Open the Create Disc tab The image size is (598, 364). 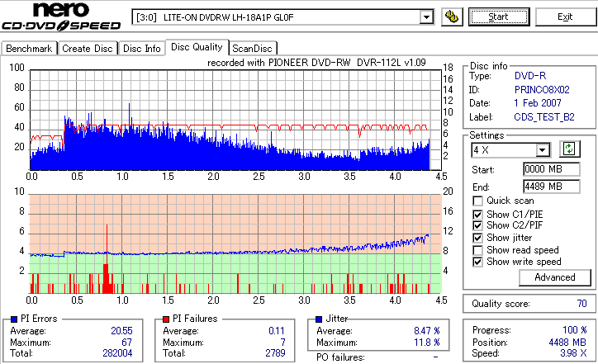[x=88, y=49]
